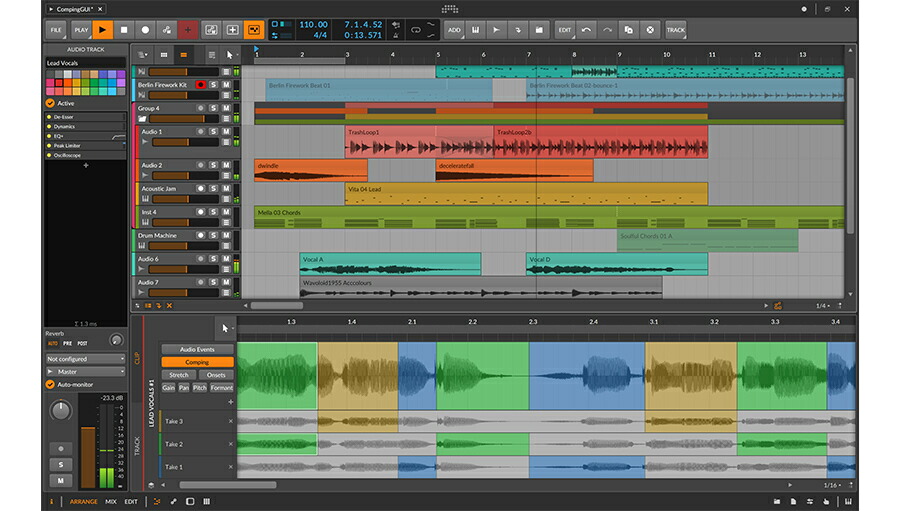Viewport: 900px width, 511px height.
Task: Click the add-plus box icon in transport
Action: (232, 30)
